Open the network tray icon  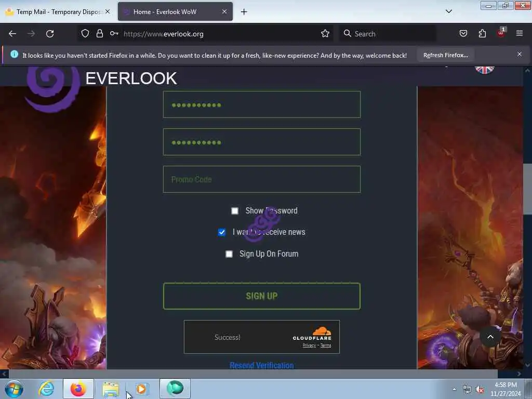coord(467,390)
